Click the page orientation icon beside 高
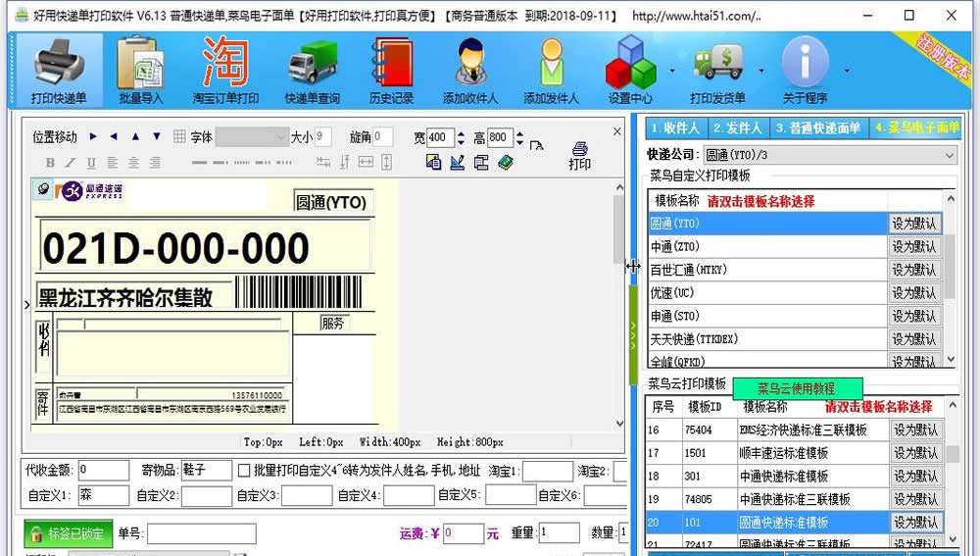Viewport: 980px width, 556px height. [x=536, y=145]
